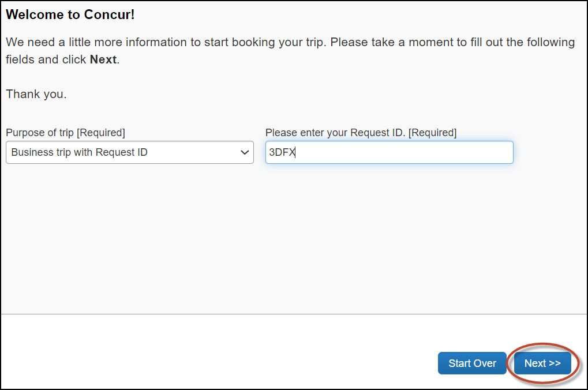The image size is (588, 390).
Task: Click the '[Required]' text beside Purpose of trip
Action: [101, 133]
